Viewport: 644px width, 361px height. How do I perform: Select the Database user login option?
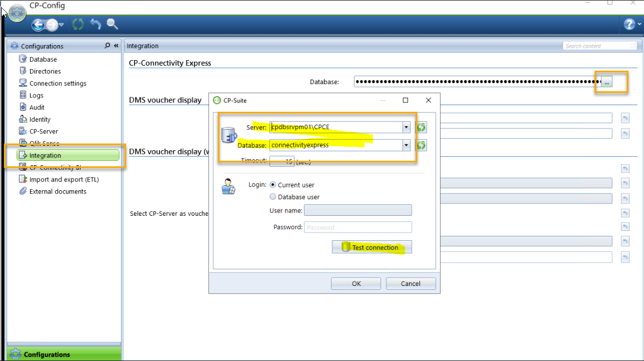click(273, 197)
